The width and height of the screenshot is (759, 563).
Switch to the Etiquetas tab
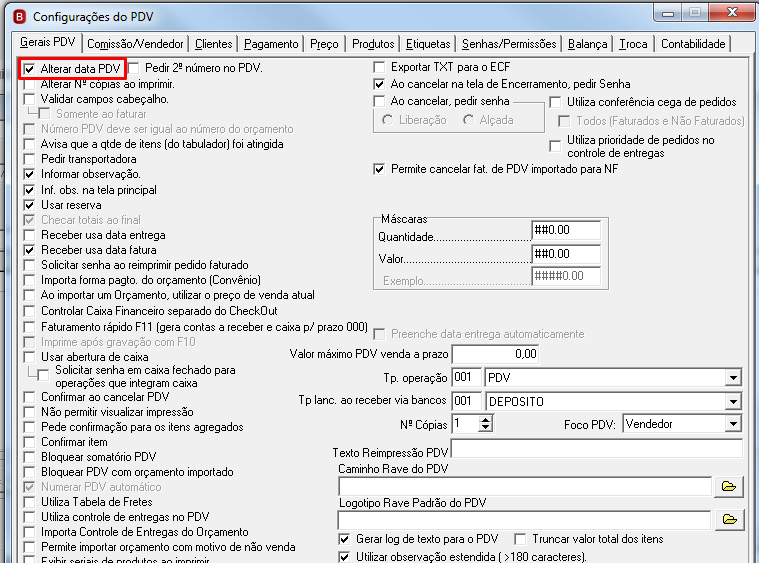428,44
